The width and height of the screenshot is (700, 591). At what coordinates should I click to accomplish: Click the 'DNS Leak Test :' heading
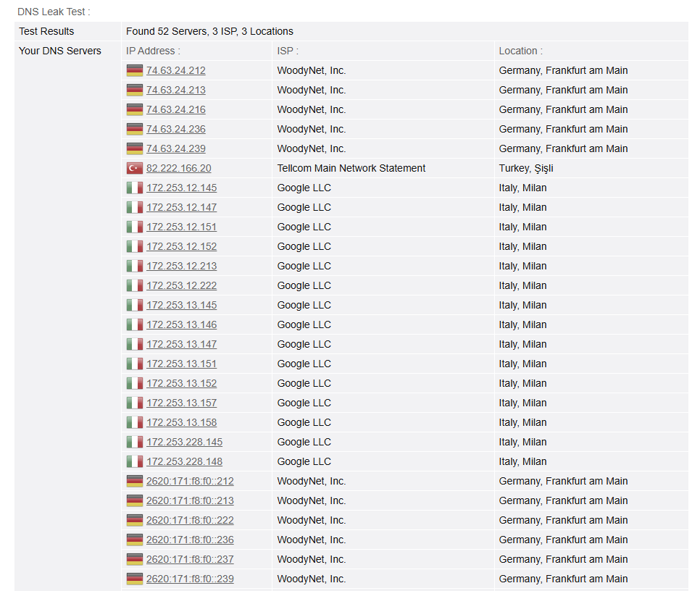tap(54, 12)
